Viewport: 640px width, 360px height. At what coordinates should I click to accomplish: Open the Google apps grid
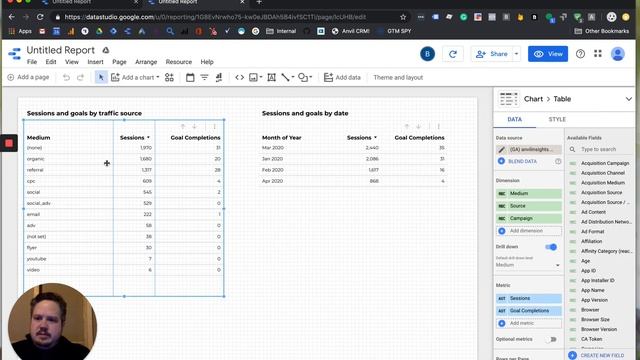pyautogui.click(x=598, y=53)
